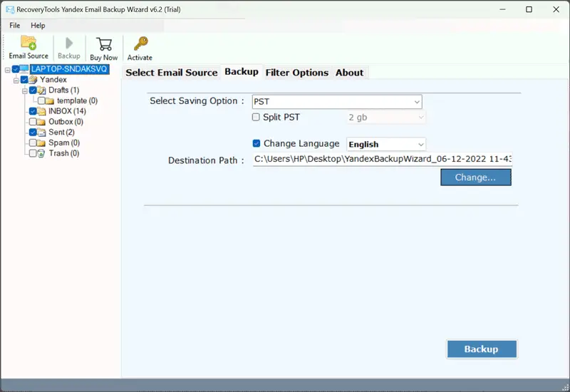The height and width of the screenshot is (392, 570).
Task: Open the English language dropdown
Action: pos(385,144)
